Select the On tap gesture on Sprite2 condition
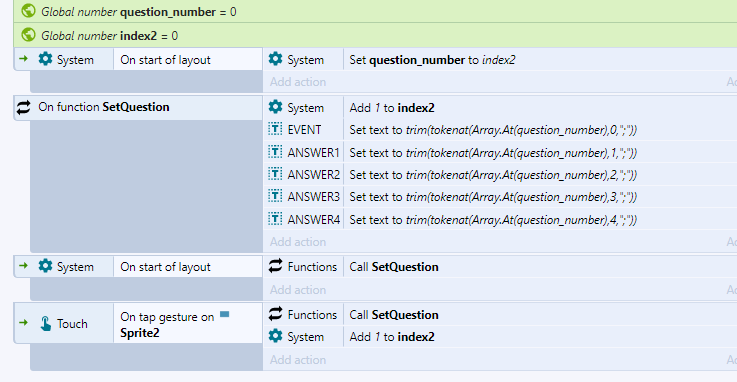The image size is (737, 382). pyautogui.click(x=188, y=324)
